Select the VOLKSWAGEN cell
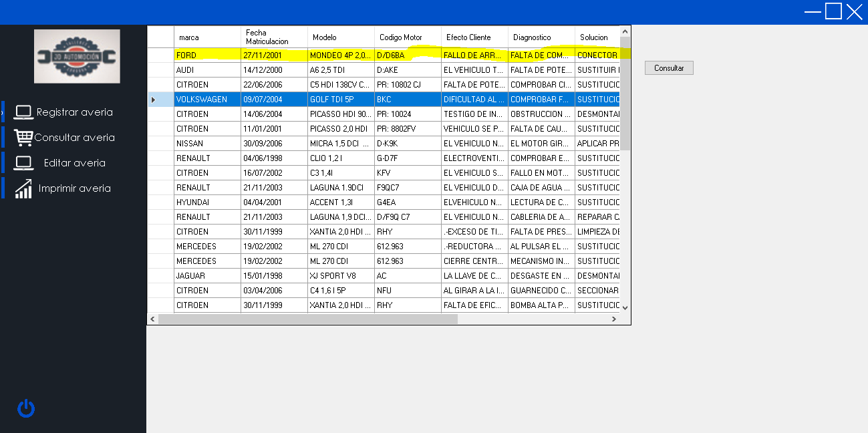 click(x=207, y=100)
